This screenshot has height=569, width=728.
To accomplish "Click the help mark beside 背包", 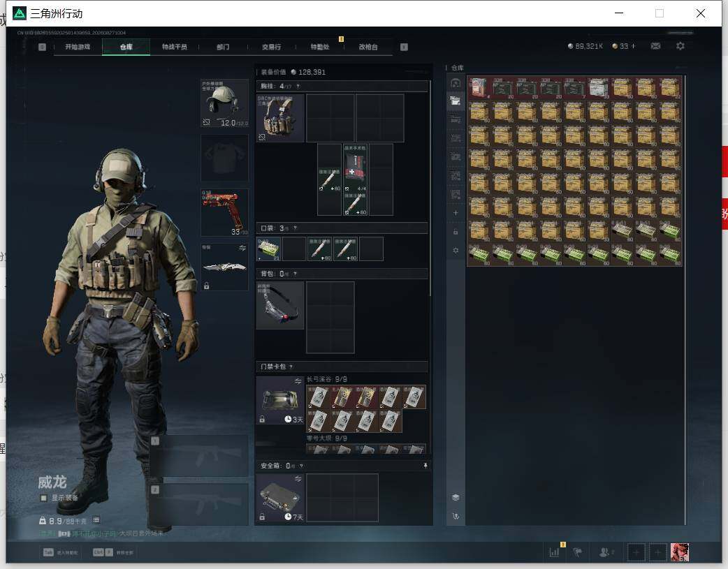I will pyautogui.click(x=295, y=274).
